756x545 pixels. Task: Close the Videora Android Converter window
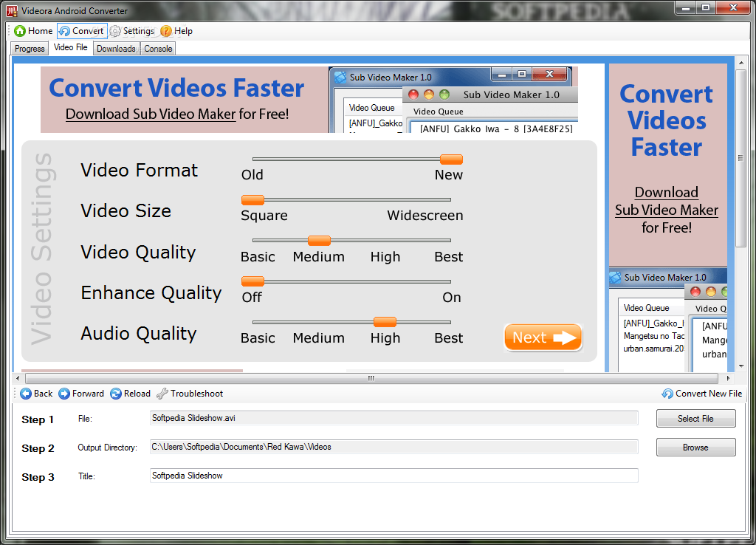point(733,7)
